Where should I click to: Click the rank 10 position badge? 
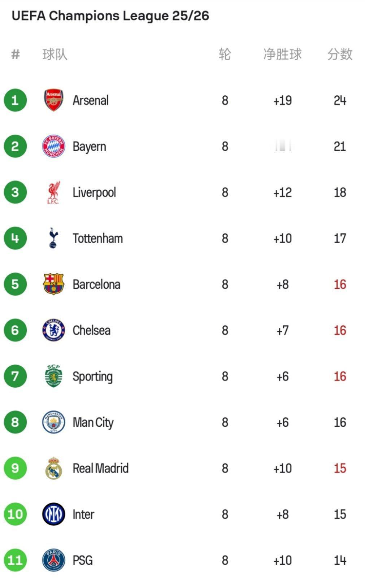point(15,514)
